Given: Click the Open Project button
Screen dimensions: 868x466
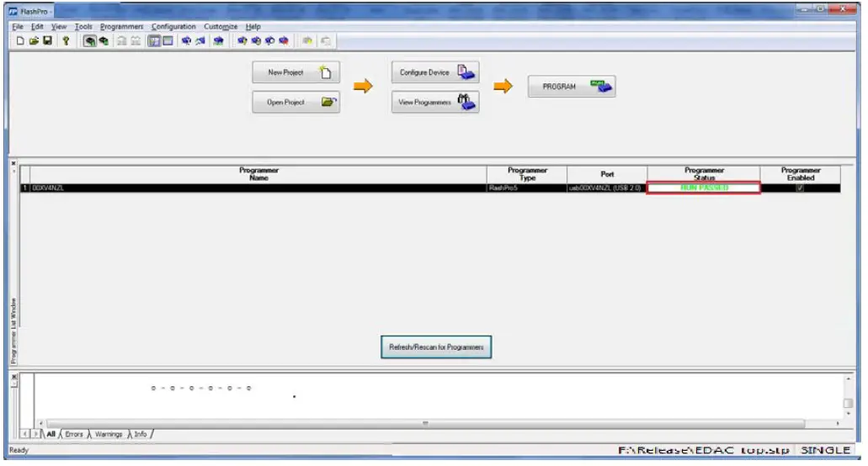Looking at the screenshot, I should click(x=296, y=103).
